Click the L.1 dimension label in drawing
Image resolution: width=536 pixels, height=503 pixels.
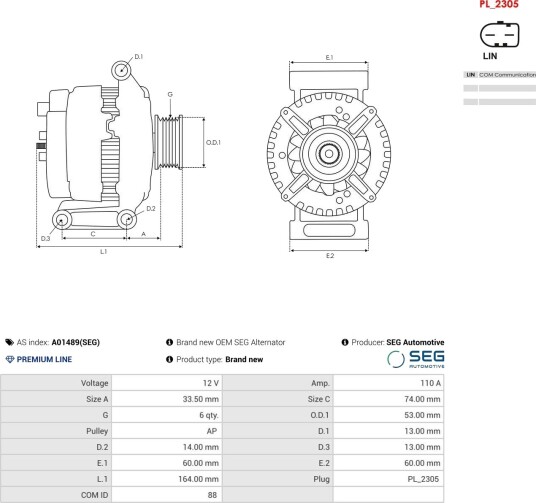pyautogui.click(x=104, y=251)
